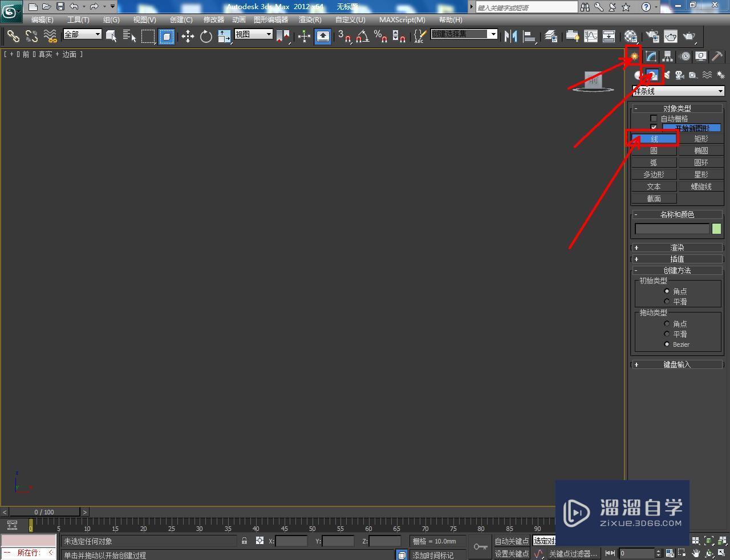Select the Space Warps category icon
730x560 pixels.
[707, 75]
